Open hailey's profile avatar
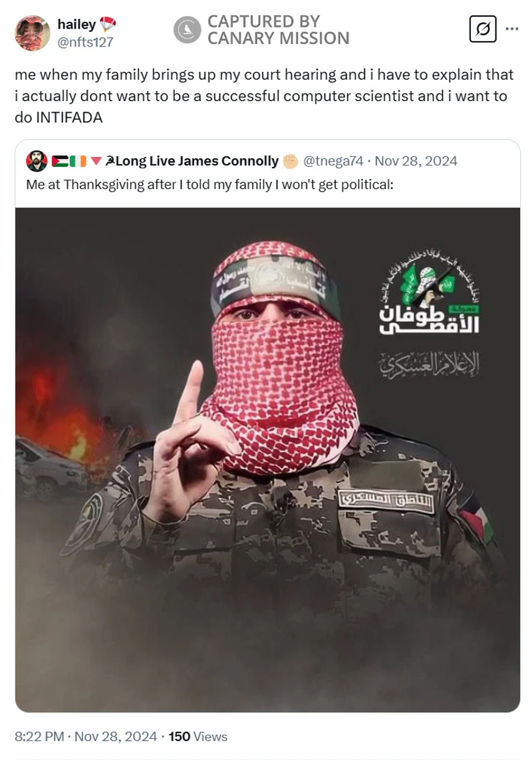The width and height of the screenshot is (532, 760). [x=33, y=33]
